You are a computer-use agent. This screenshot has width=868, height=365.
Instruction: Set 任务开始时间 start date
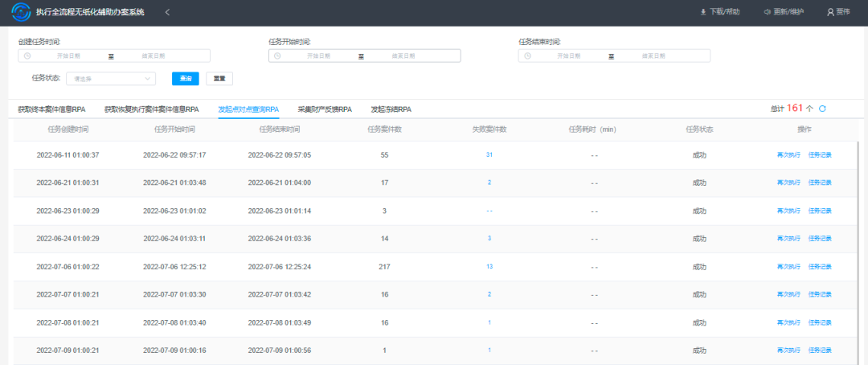(x=319, y=55)
